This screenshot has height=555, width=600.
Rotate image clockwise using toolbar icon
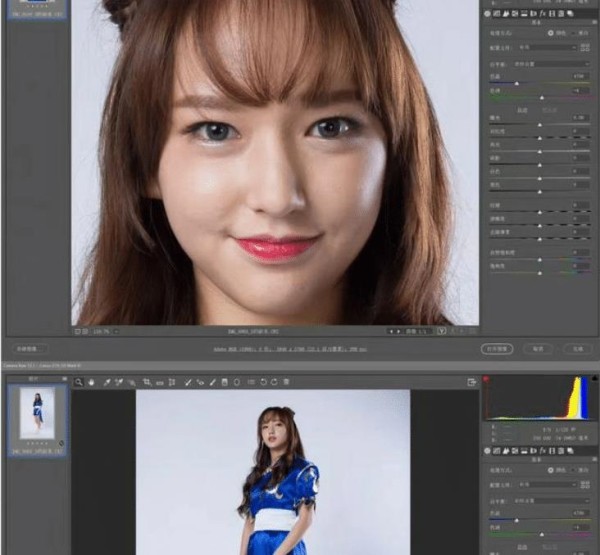click(x=274, y=382)
